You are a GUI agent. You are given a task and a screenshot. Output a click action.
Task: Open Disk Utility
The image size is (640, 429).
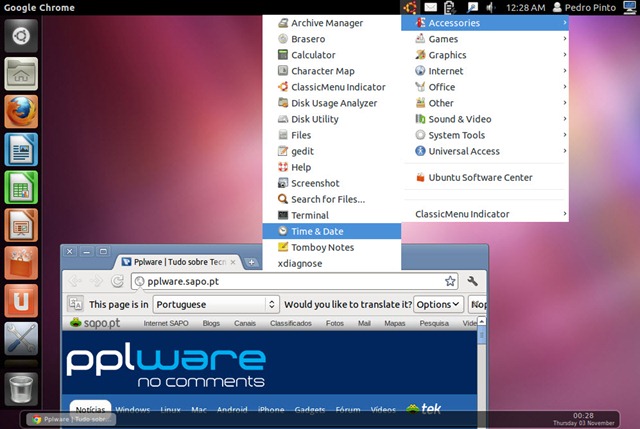click(x=332, y=119)
